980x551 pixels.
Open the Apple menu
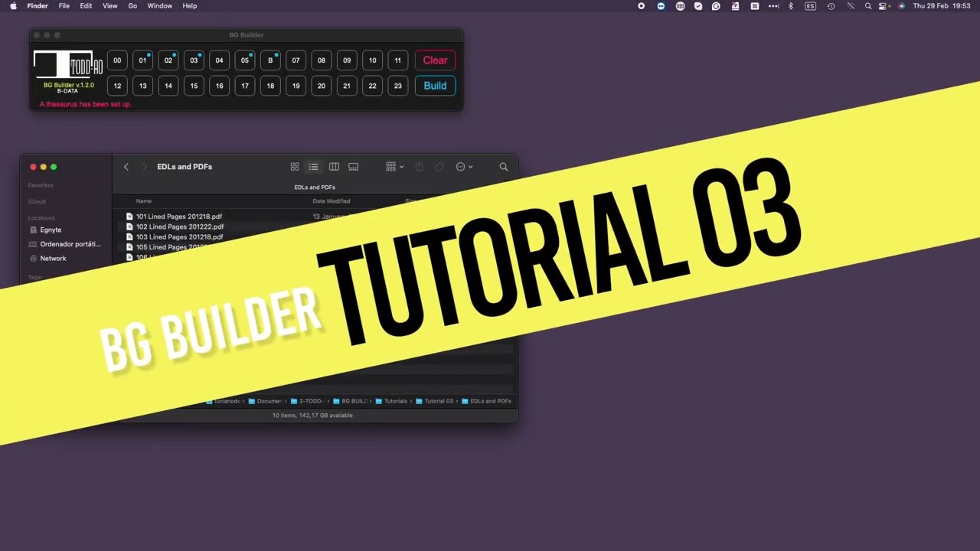coord(13,5)
